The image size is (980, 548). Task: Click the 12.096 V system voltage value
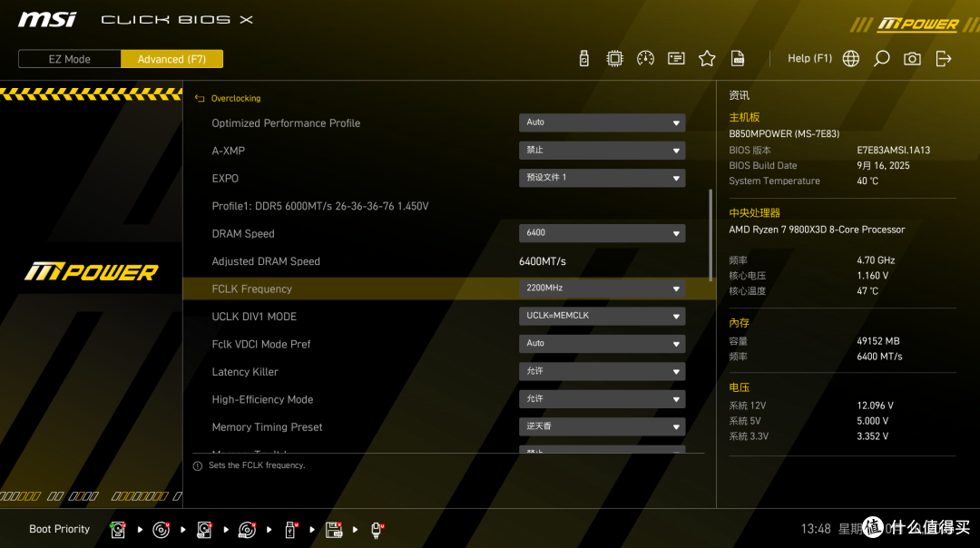(875, 406)
